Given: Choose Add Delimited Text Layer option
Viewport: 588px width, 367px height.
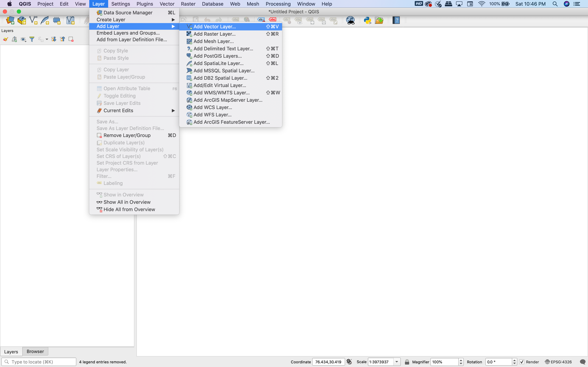Looking at the screenshot, I should coord(223,49).
